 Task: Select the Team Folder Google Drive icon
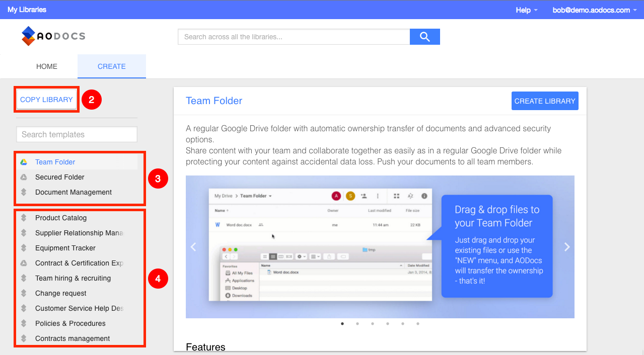click(24, 162)
